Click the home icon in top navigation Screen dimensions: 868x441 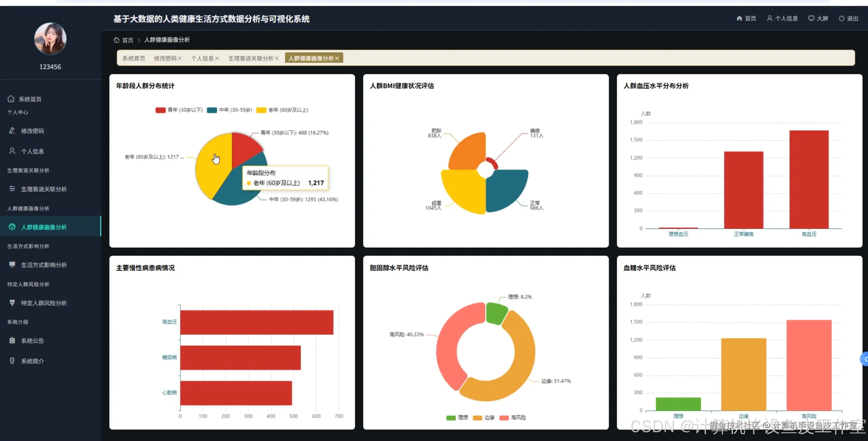(739, 18)
